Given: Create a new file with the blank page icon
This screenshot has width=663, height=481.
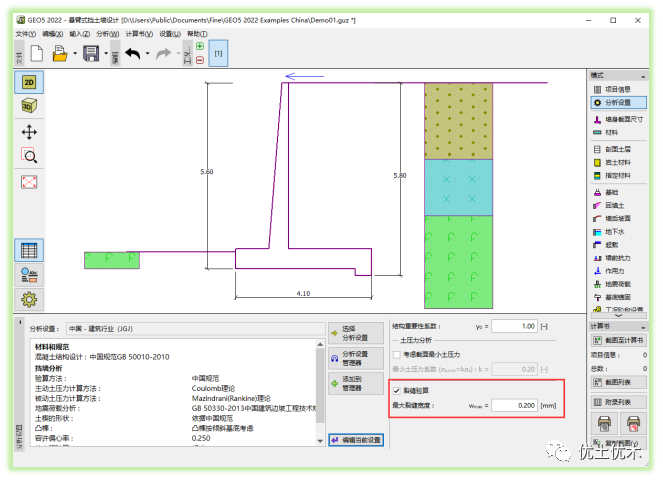Looking at the screenshot, I should [x=37, y=54].
